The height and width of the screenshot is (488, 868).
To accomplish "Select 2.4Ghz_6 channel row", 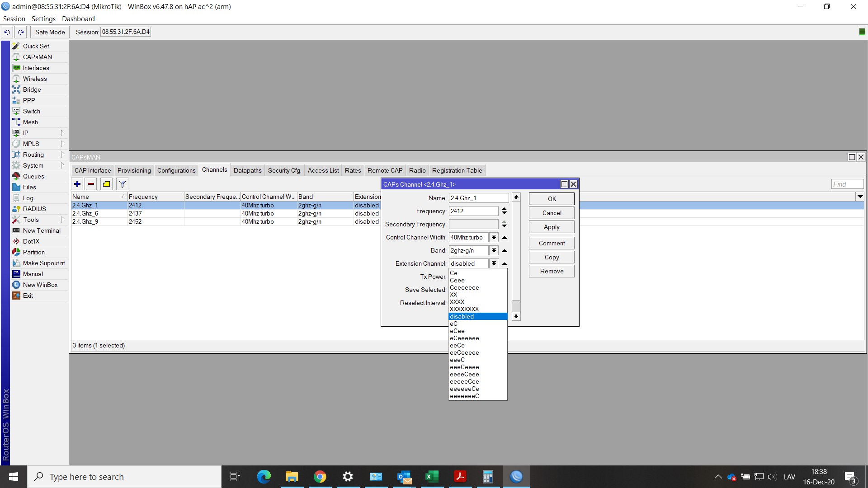I will (226, 213).
